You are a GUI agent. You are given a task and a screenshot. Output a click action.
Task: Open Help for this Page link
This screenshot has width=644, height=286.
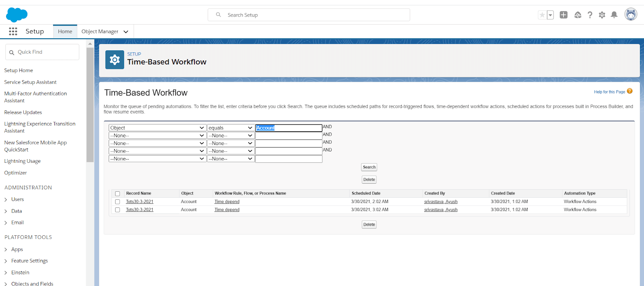click(609, 92)
